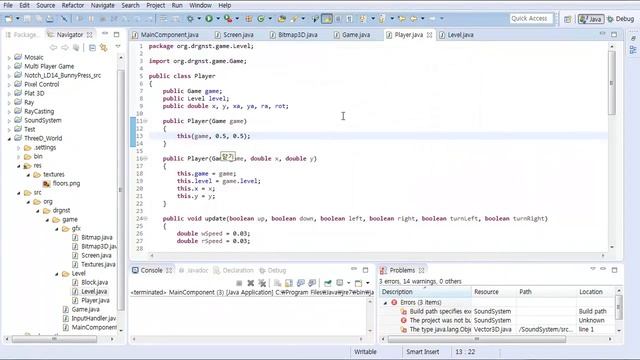Toggle Scroll Lock in Console toolbar

tap(289, 283)
